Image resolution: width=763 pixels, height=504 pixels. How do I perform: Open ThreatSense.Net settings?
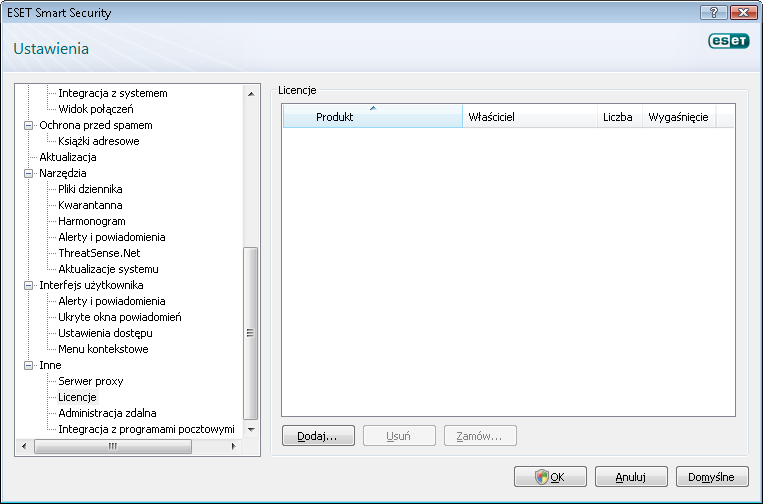coord(99,253)
